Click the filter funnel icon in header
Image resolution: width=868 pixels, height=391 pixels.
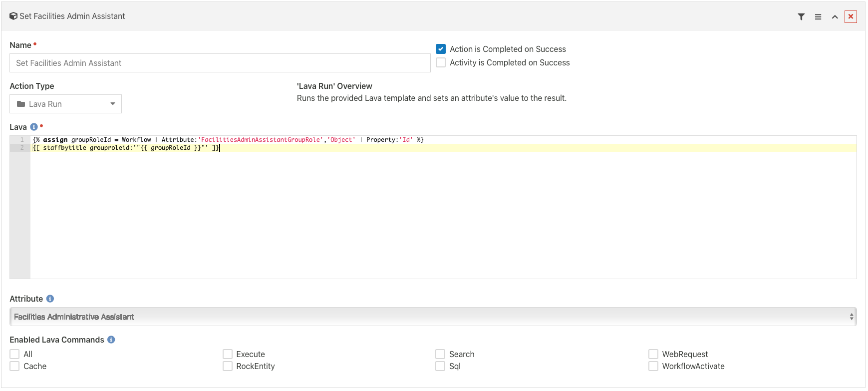[801, 16]
